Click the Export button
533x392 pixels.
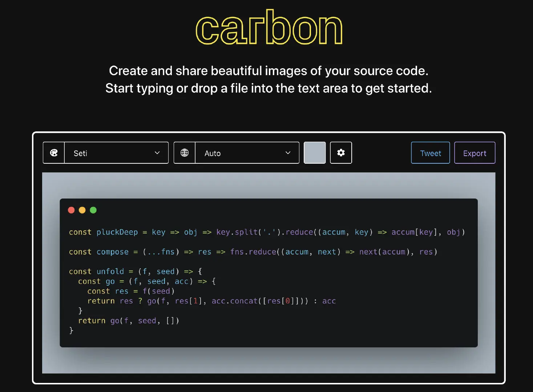click(475, 153)
